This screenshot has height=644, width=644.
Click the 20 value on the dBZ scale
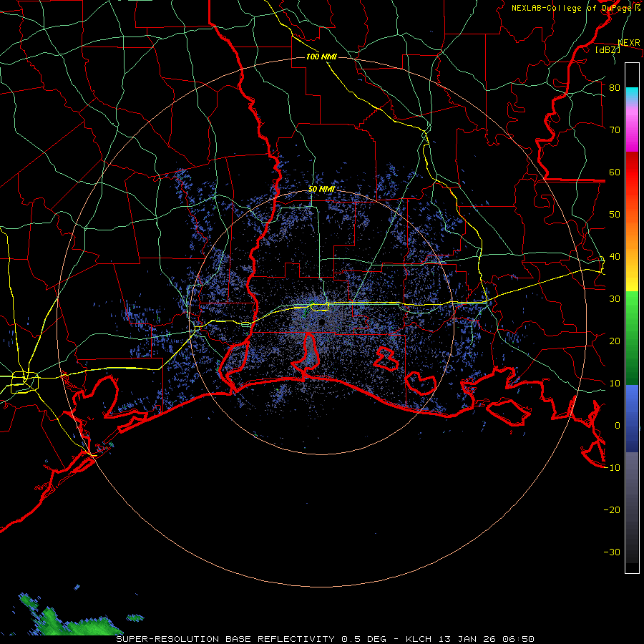click(615, 341)
